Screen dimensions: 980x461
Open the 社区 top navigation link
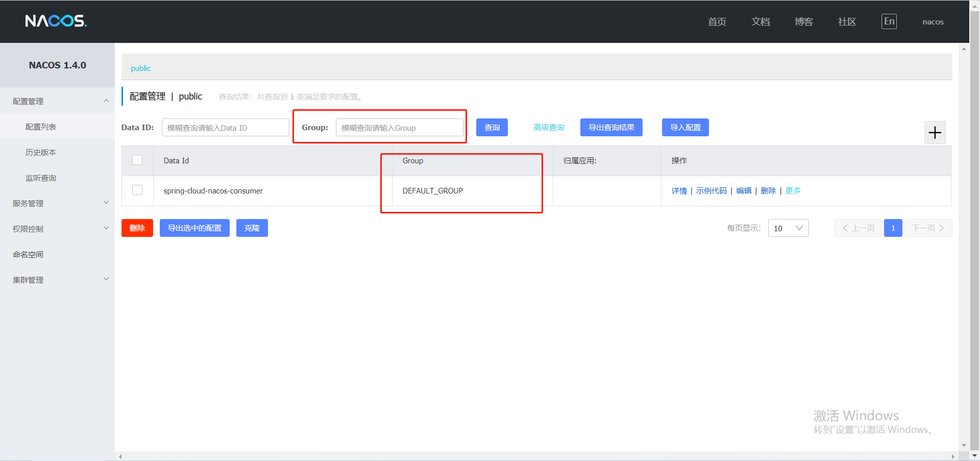(847, 21)
